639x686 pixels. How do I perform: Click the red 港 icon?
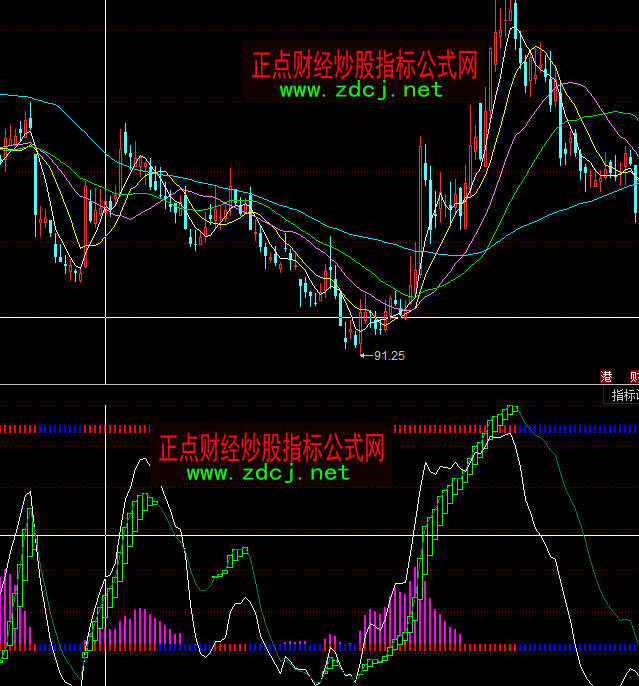pos(606,377)
